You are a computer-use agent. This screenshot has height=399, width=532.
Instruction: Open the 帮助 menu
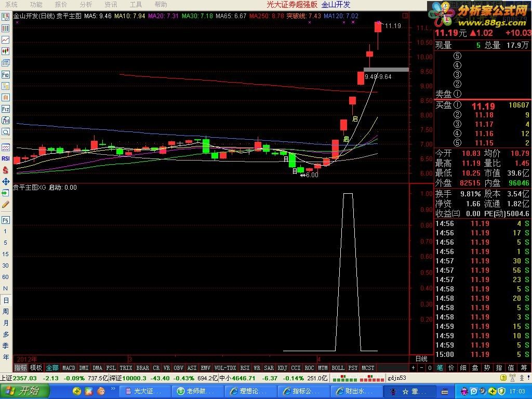[x=161, y=4]
